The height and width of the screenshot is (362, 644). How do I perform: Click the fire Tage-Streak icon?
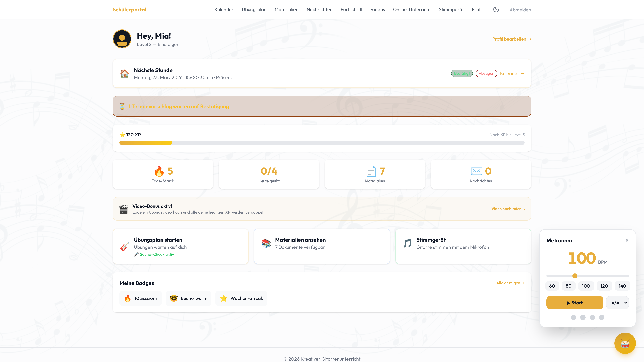pyautogui.click(x=159, y=171)
